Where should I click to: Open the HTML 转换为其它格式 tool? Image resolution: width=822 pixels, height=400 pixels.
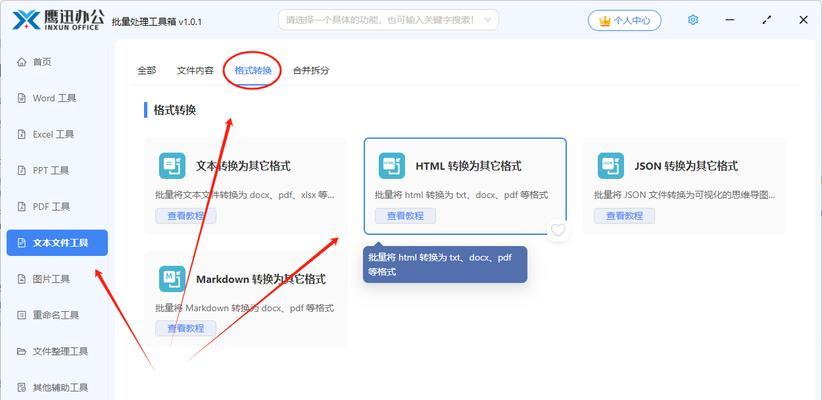point(469,166)
